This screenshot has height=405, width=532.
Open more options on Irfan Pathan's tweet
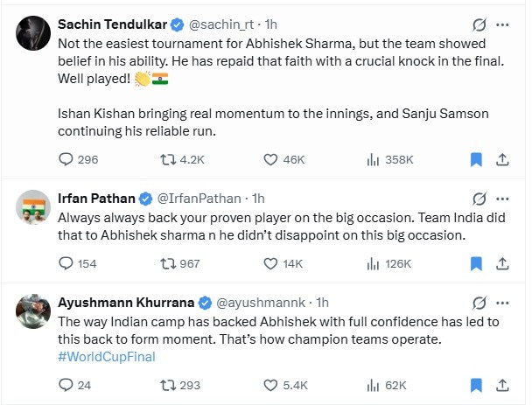click(504, 199)
